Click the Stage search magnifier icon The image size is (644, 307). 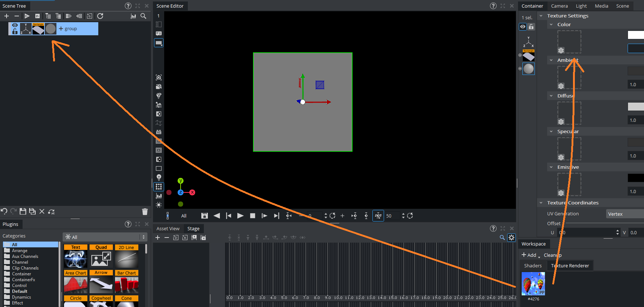[502, 238]
